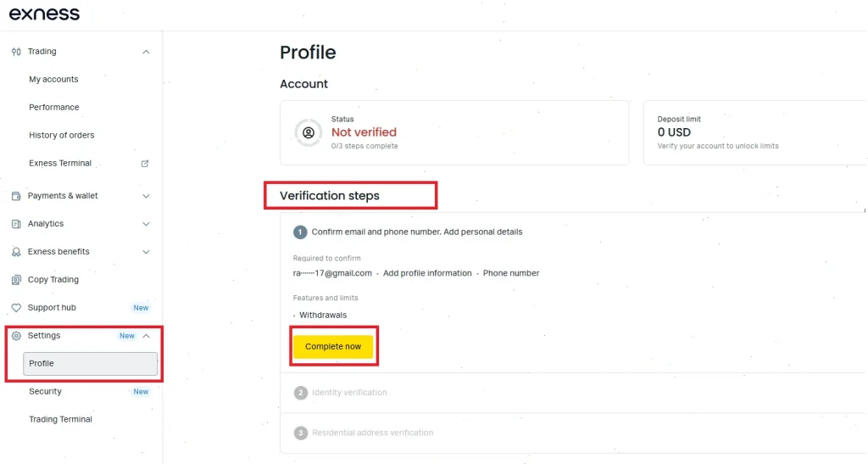Select Security in Settings submenu
This screenshot has width=868, height=464.
pyautogui.click(x=46, y=391)
